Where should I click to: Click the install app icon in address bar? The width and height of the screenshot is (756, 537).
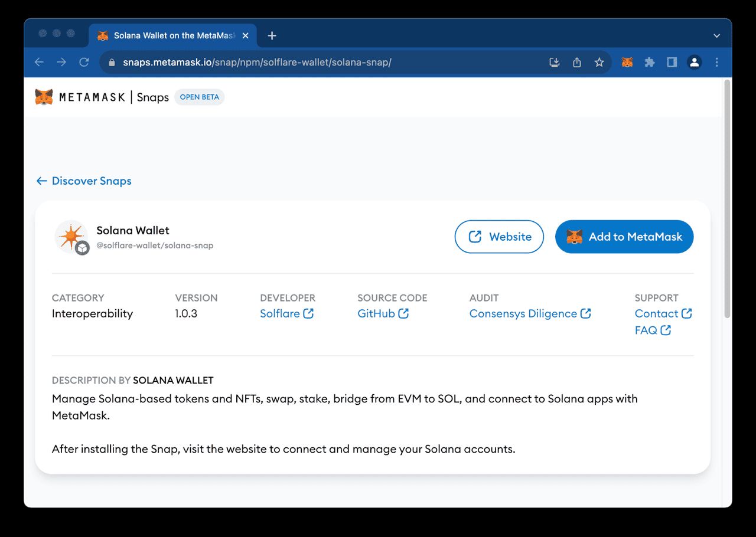(555, 62)
